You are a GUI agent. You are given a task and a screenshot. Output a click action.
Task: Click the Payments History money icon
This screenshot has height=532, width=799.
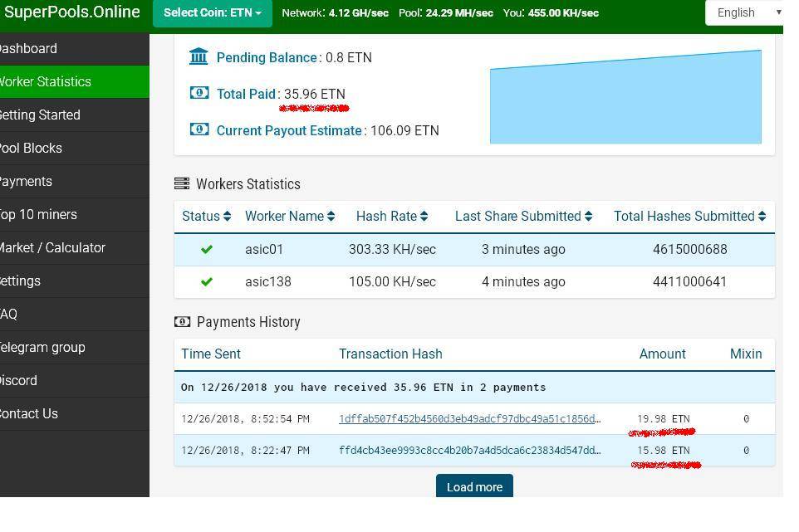click(x=182, y=322)
